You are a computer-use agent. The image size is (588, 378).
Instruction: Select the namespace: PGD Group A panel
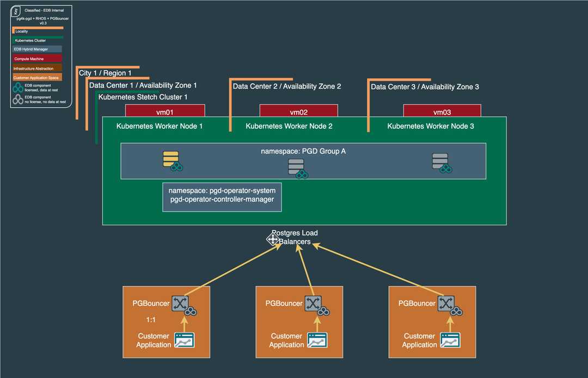tap(303, 151)
